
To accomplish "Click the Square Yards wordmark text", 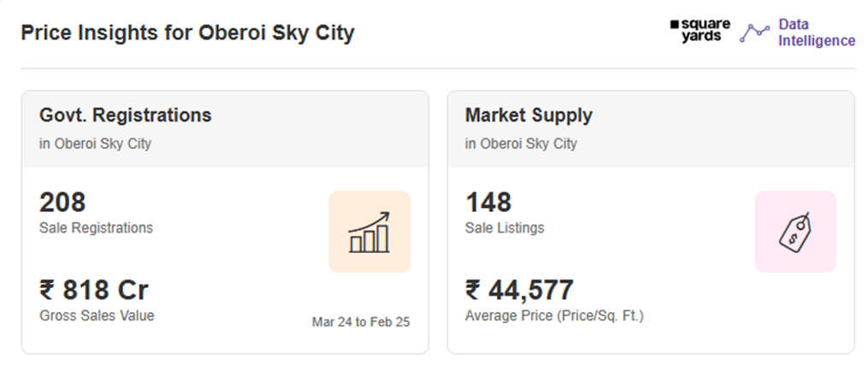I will point(705,31).
